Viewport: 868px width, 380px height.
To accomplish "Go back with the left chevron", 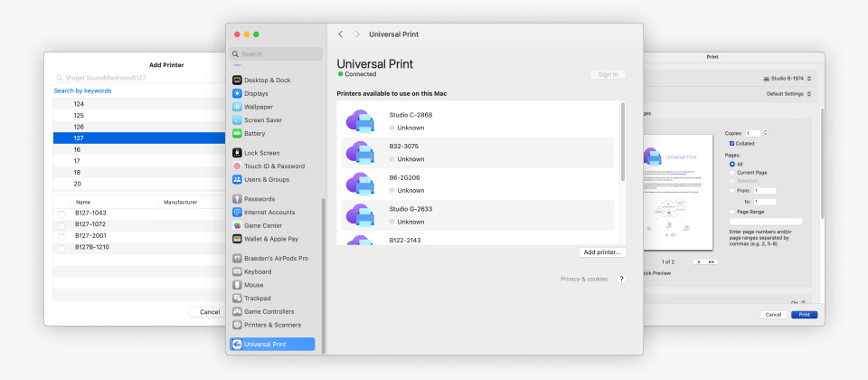I will (340, 34).
